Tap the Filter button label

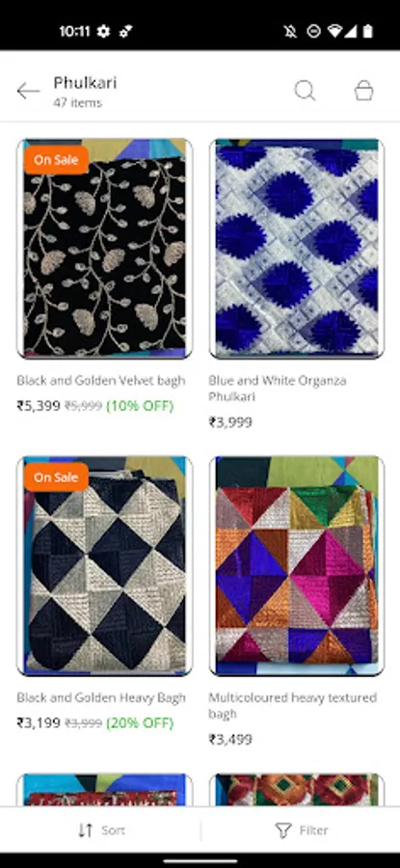coord(313,830)
